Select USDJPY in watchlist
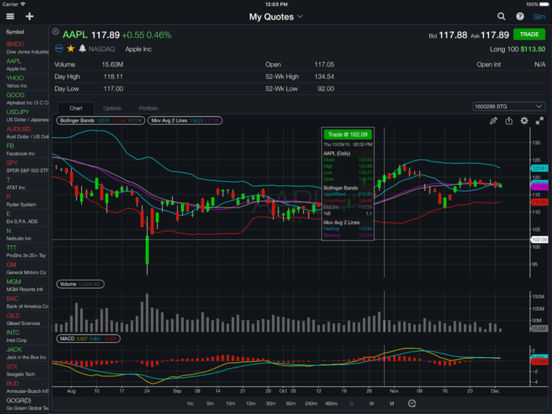 tap(25, 115)
